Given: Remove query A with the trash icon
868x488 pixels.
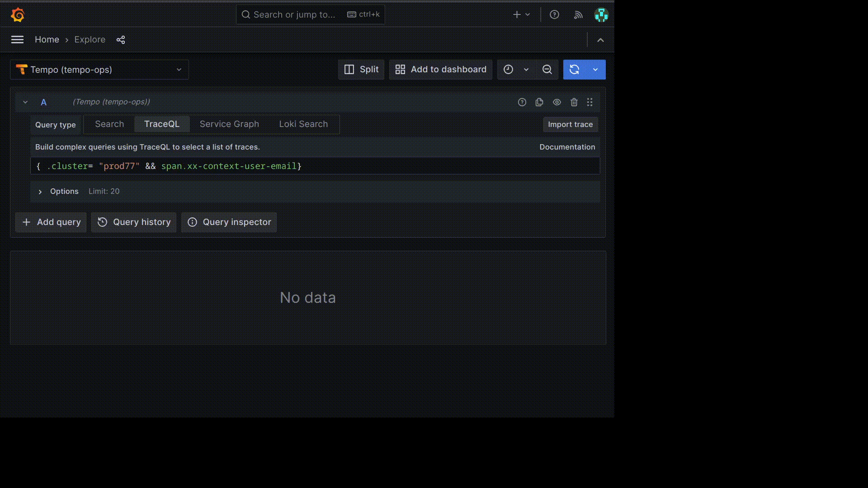Looking at the screenshot, I should [574, 102].
